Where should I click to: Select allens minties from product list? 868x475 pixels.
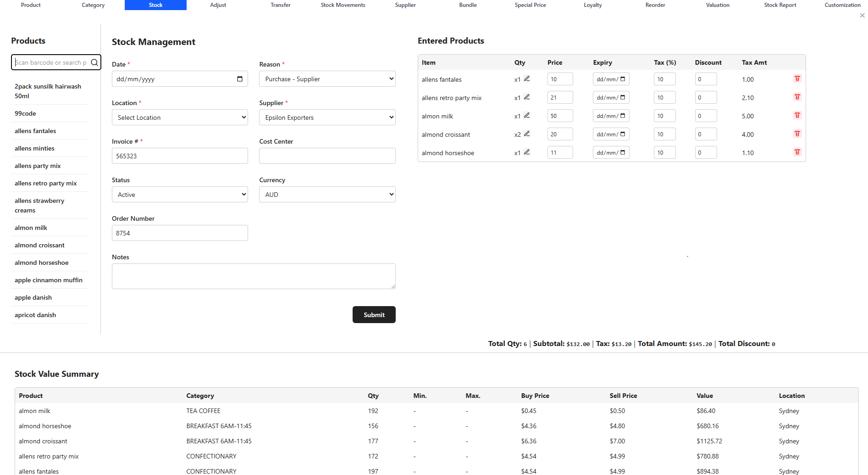(x=50, y=148)
